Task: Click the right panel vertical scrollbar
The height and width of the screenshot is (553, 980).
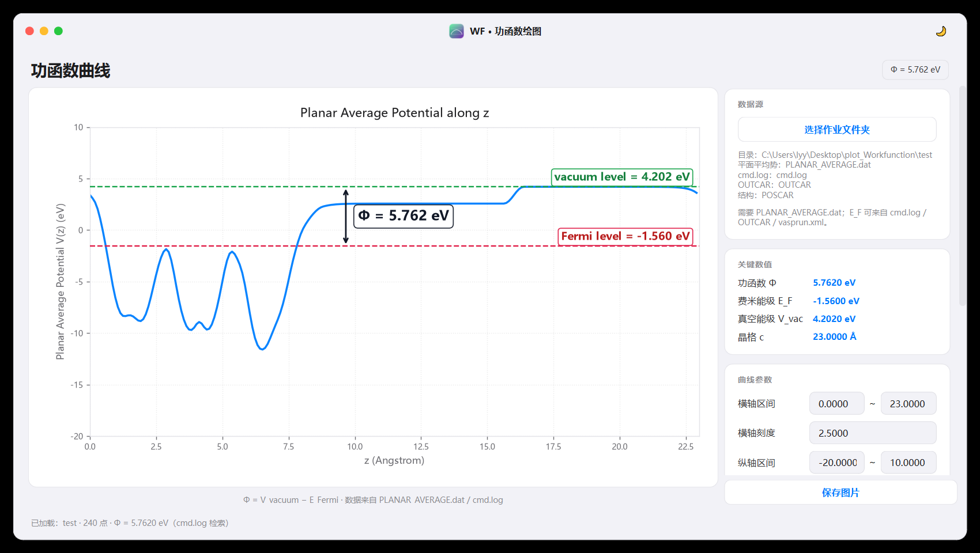Action: tap(962, 196)
